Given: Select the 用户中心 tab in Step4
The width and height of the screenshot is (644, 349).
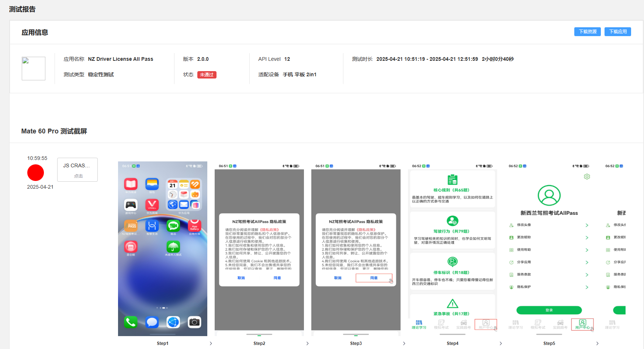Looking at the screenshot, I should (486, 325).
